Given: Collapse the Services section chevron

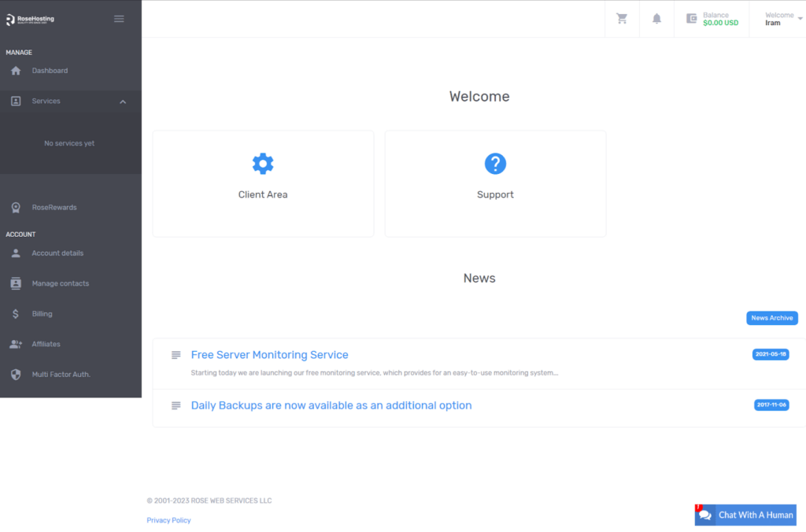Looking at the screenshot, I should pyautogui.click(x=122, y=101).
